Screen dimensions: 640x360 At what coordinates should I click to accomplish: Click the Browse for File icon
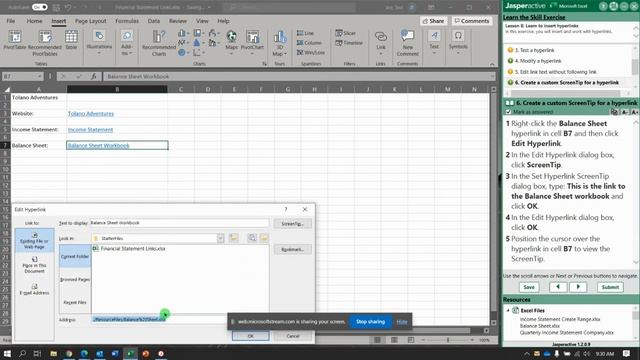point(264,238)
